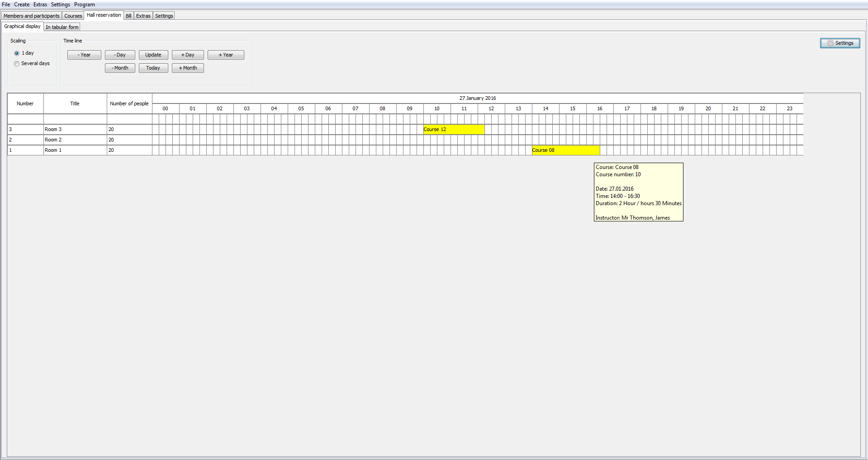Viewport: 868px width, 460px height.
Task: Click the Update button
Action: click(153, 55)
